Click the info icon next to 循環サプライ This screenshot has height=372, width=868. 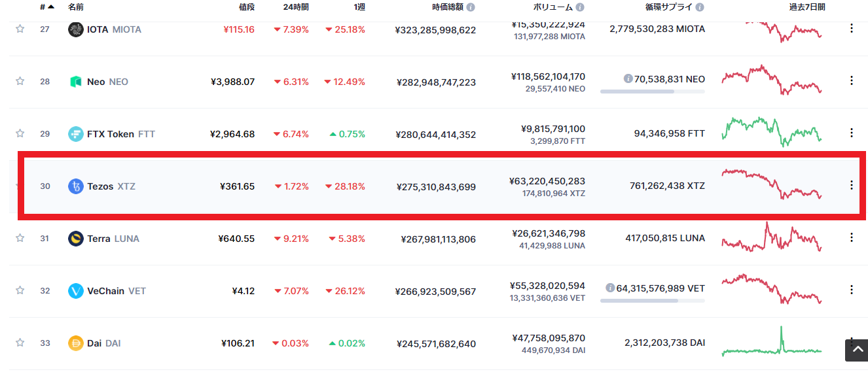(x=700, y=7)
